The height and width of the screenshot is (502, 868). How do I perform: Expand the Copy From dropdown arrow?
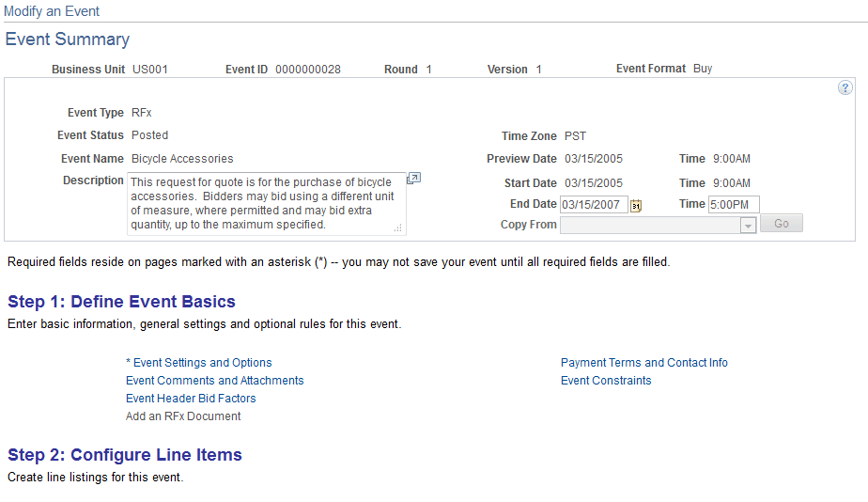click(749, 225)
